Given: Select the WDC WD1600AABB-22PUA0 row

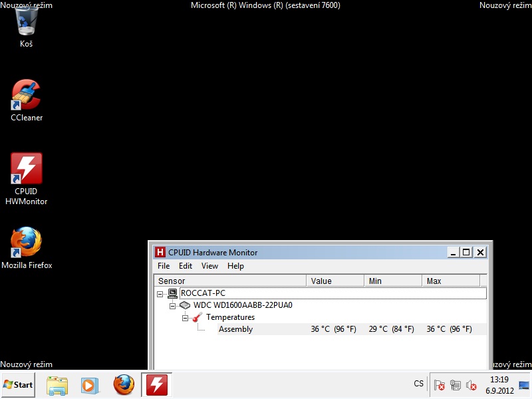Looking at the screenshot, I should pyautogui.click(x=243, y=305).
